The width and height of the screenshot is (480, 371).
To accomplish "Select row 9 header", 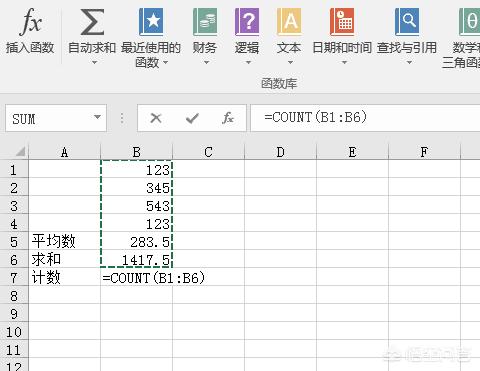I will tap(14, 314).
